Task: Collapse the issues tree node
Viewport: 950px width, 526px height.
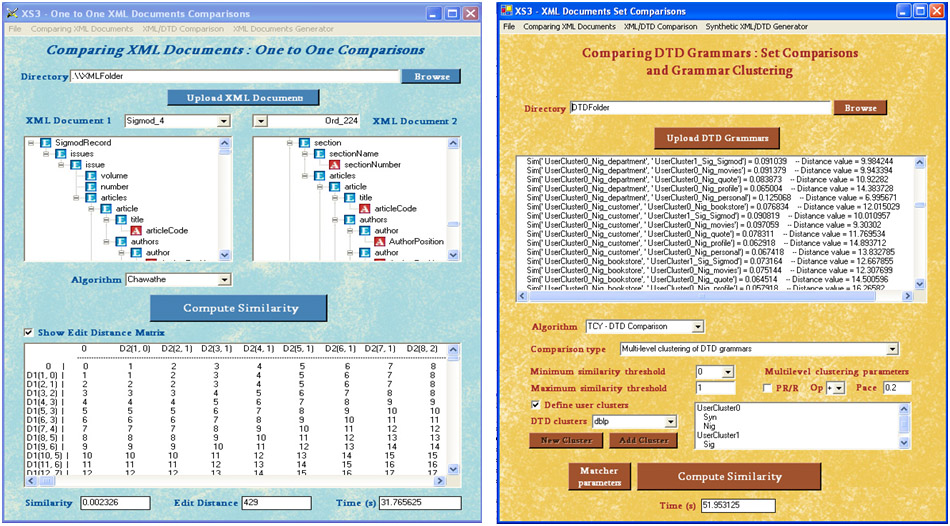Action: tap(46, 154)
